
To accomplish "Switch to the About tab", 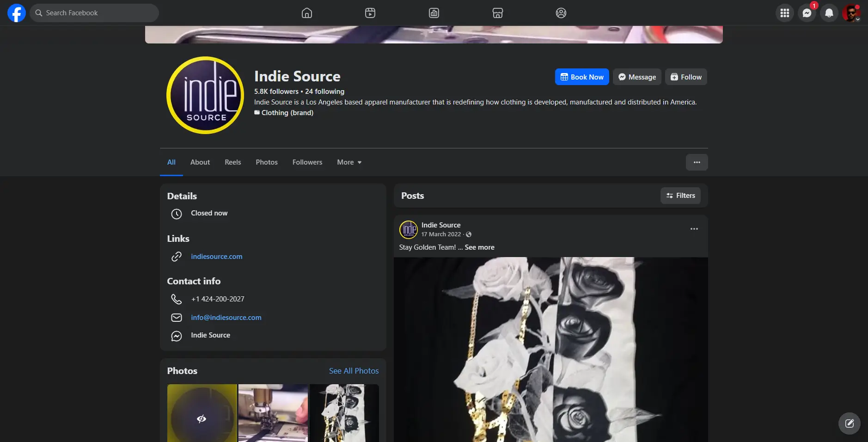I will (x=200, y=162).
